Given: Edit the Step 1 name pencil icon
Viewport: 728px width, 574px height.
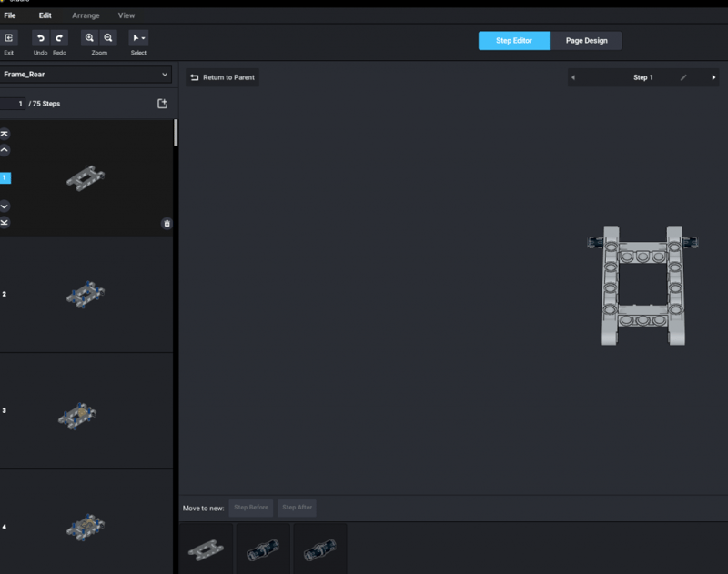Looking at the screenshot, I should point(683,77).
